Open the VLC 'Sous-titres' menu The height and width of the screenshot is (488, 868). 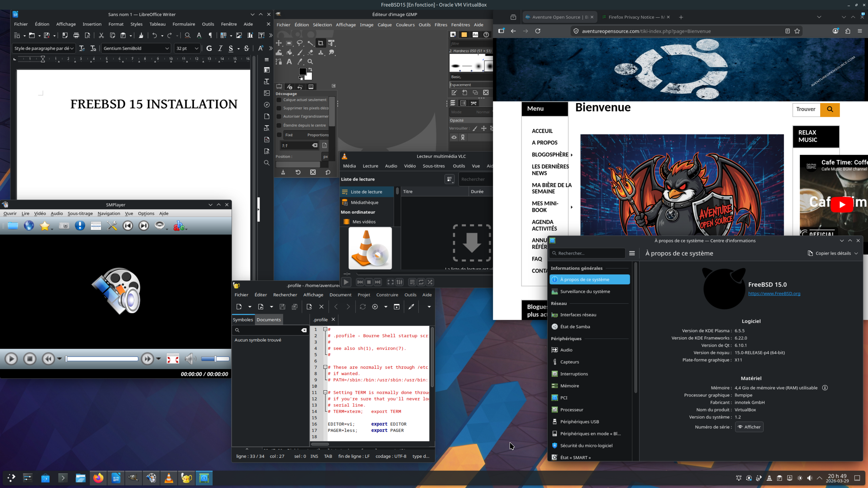coord(434,166)
